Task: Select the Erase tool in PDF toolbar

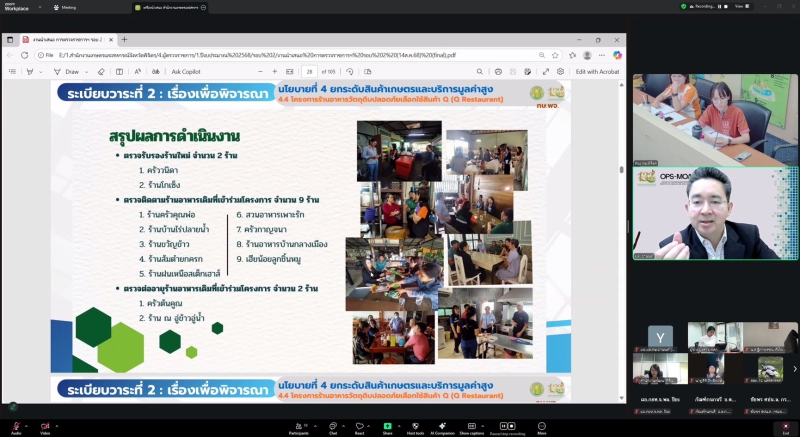Action: click(x=101, y=72)
